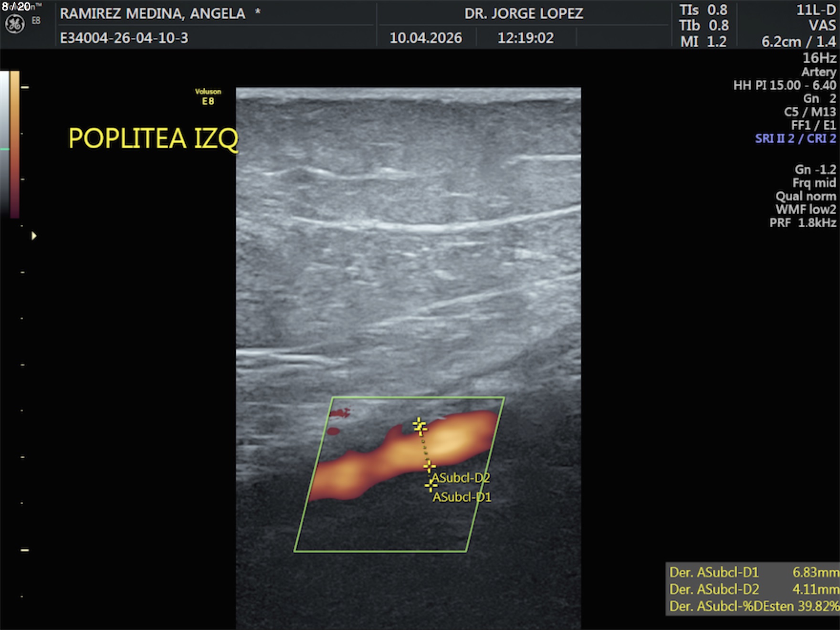Click the focal zone triangle marker
The width and height of the screenshot is (840, 630).
click(34, 236)
